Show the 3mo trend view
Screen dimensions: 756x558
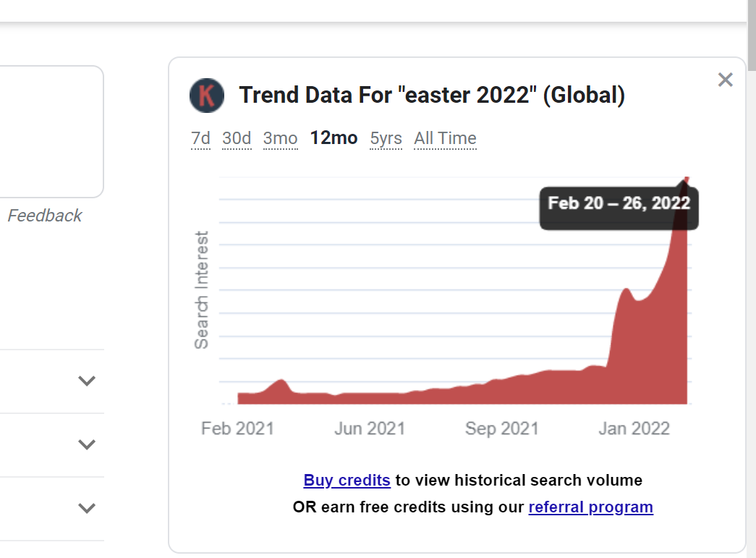(280, 138)
